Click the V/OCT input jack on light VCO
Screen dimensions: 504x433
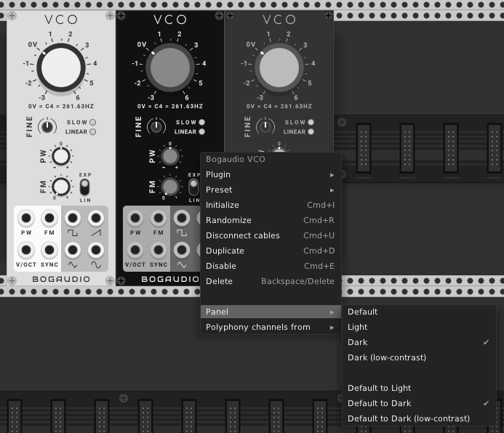pos(26,250)
